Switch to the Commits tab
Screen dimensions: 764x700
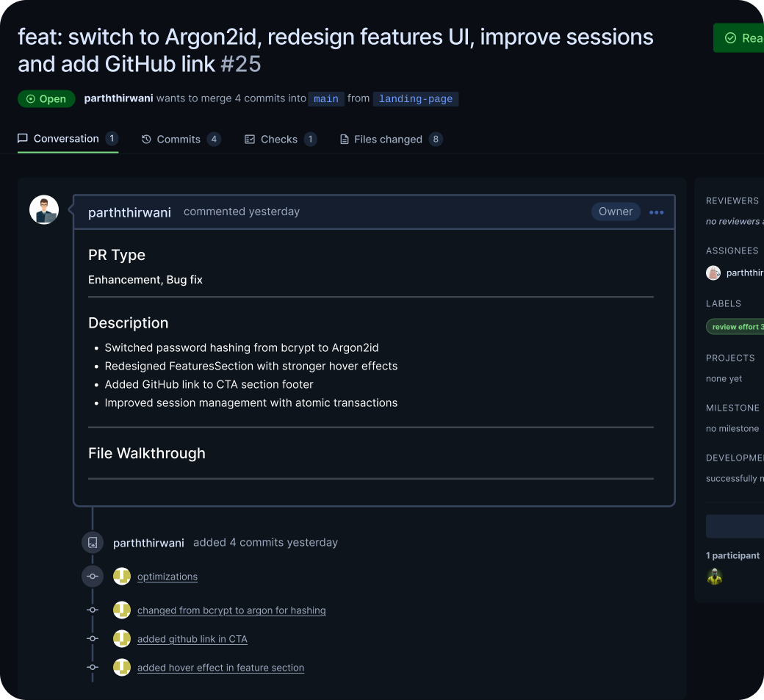pos(181,140)
